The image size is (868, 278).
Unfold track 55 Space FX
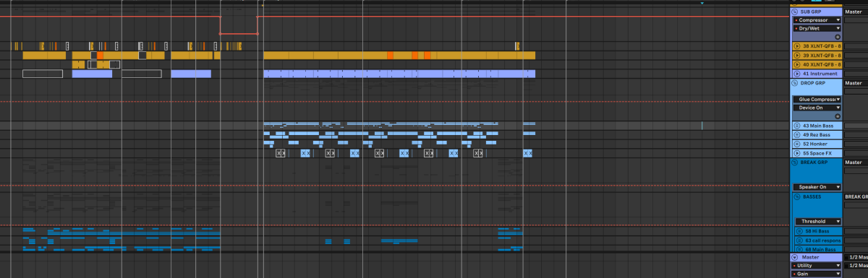(797, 152)
